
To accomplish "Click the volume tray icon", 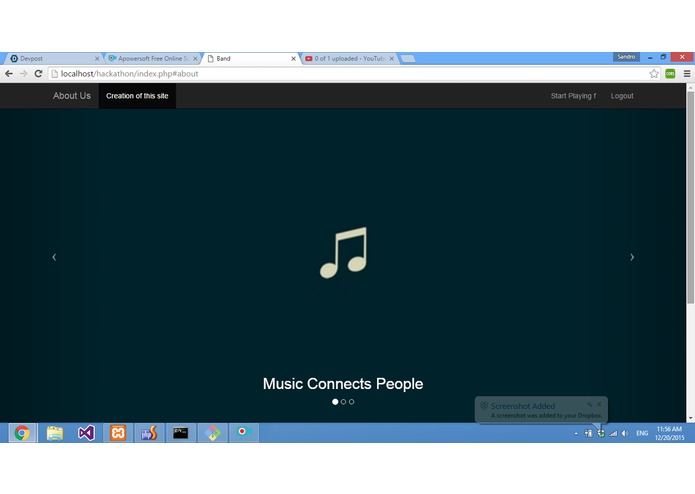I will click(x=625, y=433).
